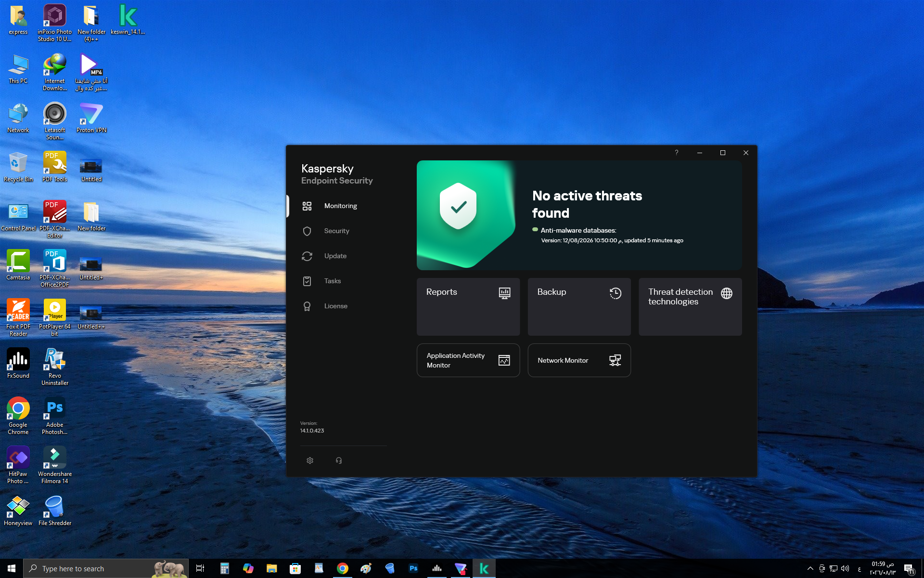924x578 pixels.
Task: Select the express folder on desktop
Action: point(18,19)
